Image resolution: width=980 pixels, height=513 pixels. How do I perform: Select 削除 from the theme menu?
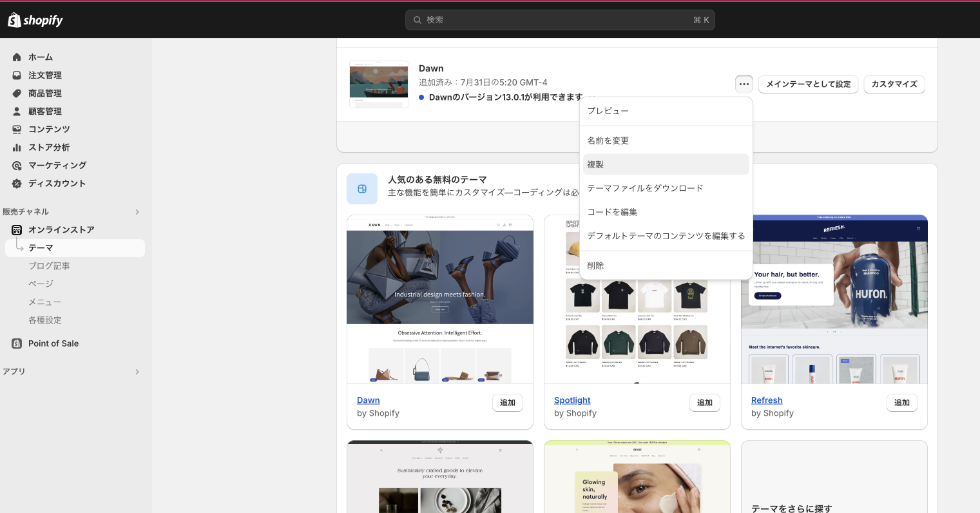pyautogui.click(x=595, y=265)
